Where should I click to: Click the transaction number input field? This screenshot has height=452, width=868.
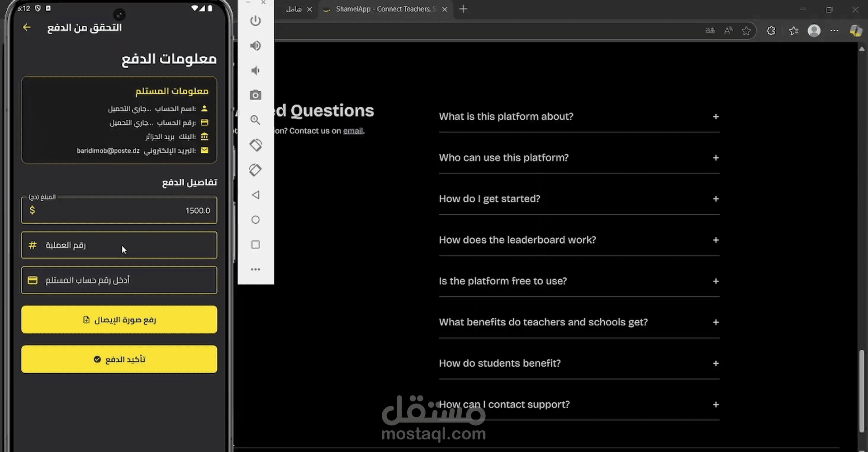119,245
